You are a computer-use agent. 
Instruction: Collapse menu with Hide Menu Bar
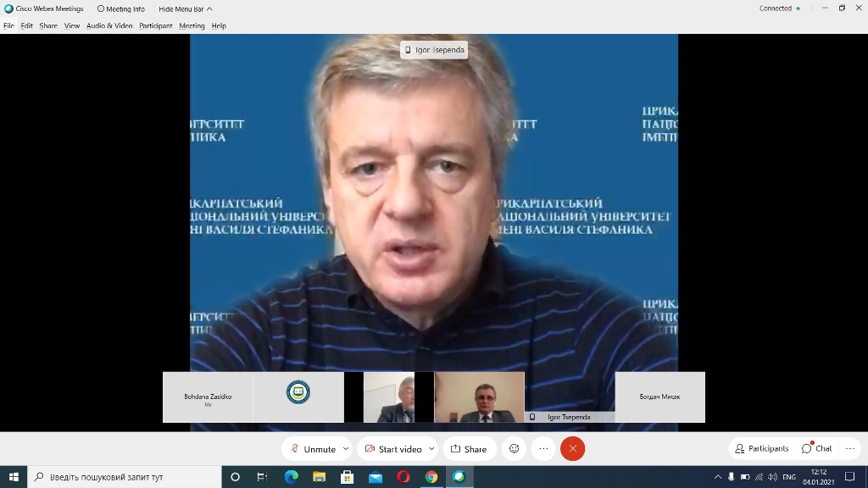[x=185, y=8]
